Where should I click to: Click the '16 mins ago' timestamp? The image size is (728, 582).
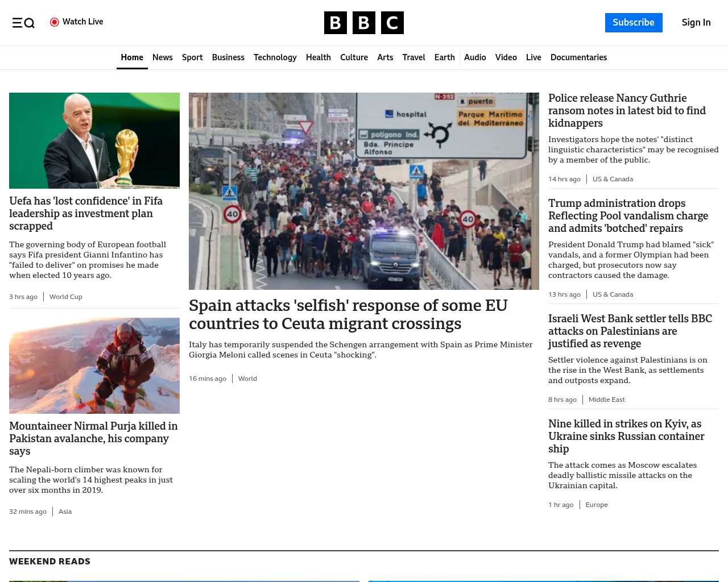(208, 379)
